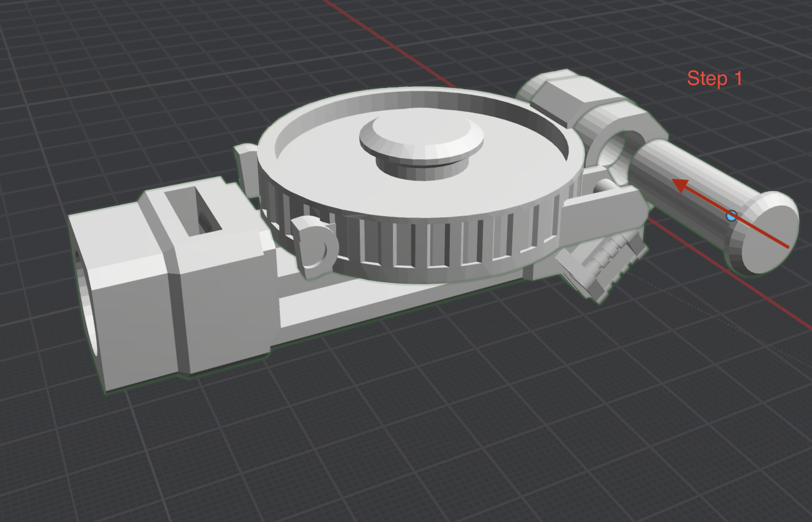
Task: Click the Step 1 label
Action: pos(716,79)
